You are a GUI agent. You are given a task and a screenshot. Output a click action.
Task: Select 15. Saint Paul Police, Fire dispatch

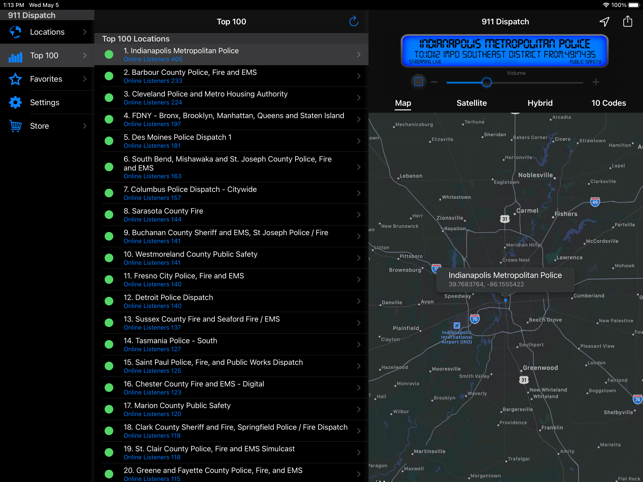(231, 366)
